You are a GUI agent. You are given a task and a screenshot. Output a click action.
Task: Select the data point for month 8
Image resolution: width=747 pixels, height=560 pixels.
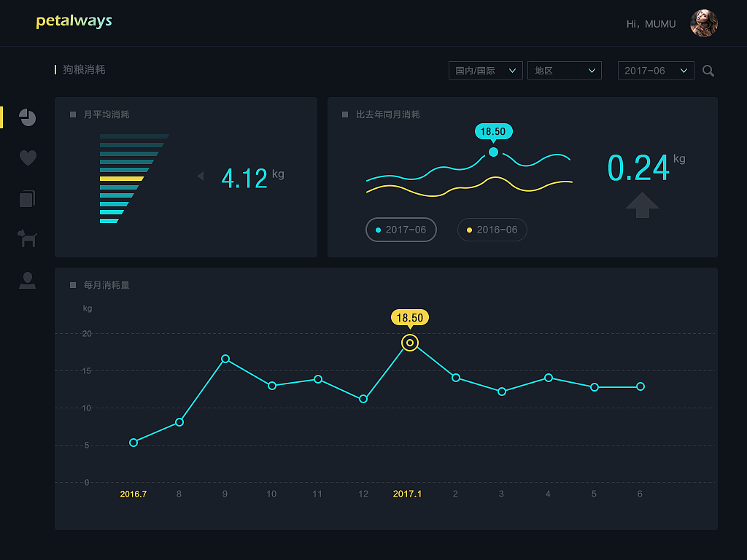point(179,422)
